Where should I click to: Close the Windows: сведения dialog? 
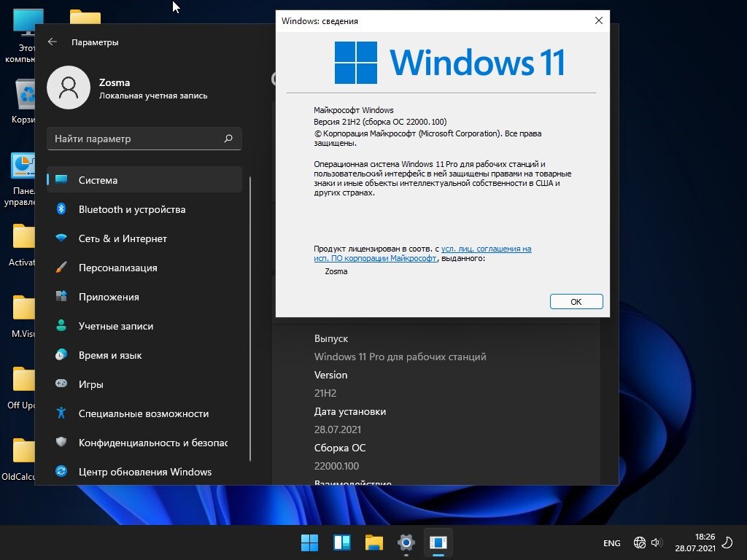tap(599, 20)
